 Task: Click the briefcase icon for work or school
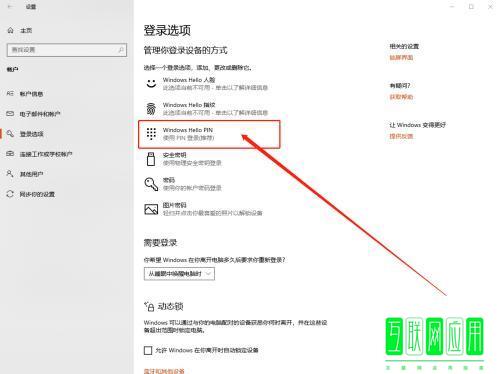pyautogui.click(x=10, y=154)
